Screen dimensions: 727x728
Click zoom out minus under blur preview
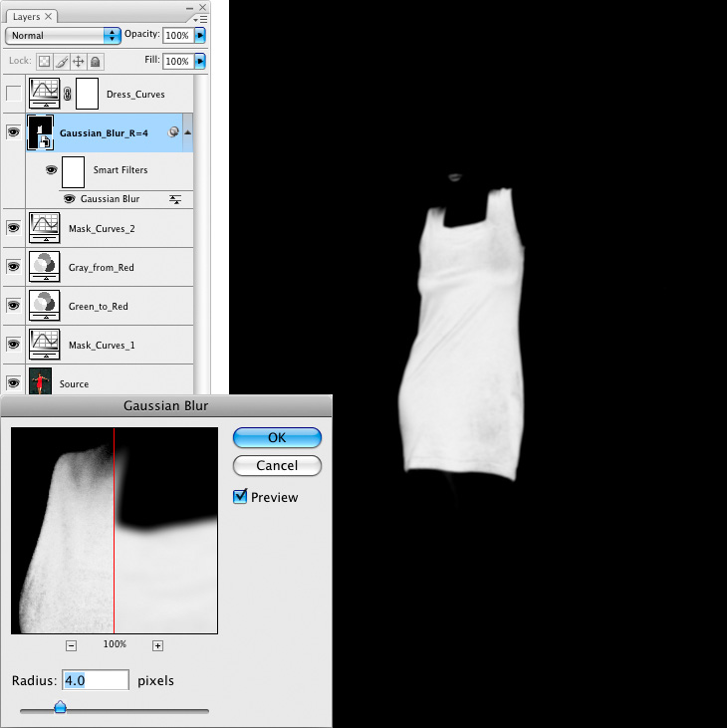tap(71, 645)
